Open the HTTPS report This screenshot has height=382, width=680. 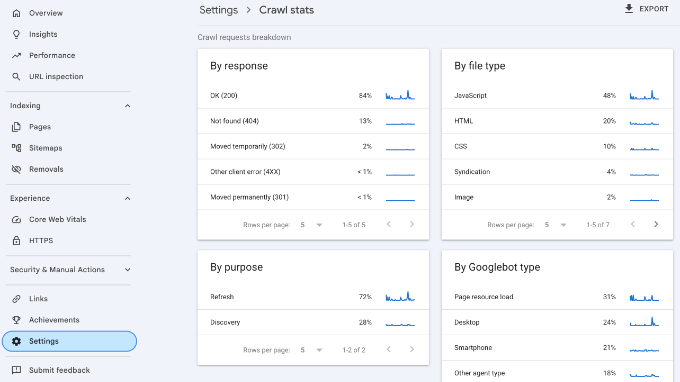(69, 241)
